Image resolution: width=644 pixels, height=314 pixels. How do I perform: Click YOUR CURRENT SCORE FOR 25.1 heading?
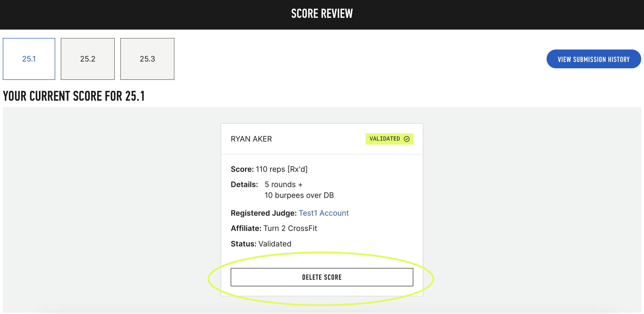(x=74, y=95)
